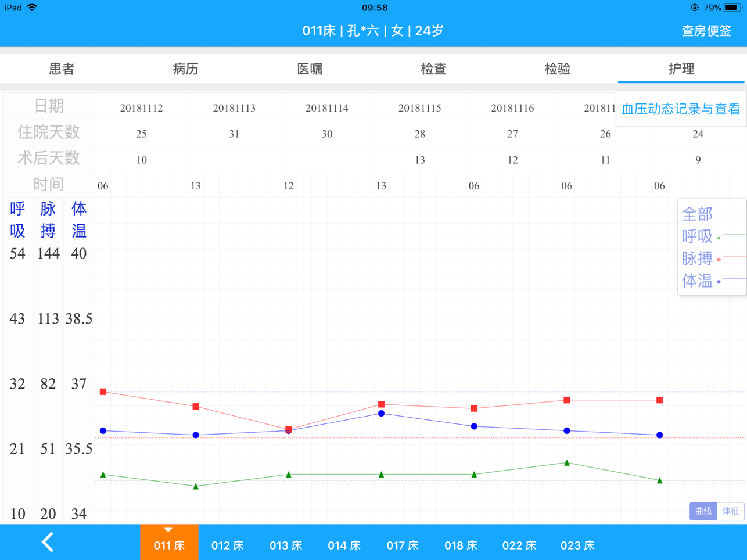Expand the selected 011床 bed dropdown arrow
The width and height of the screenshot is (747, 560).
coord(168,530)
